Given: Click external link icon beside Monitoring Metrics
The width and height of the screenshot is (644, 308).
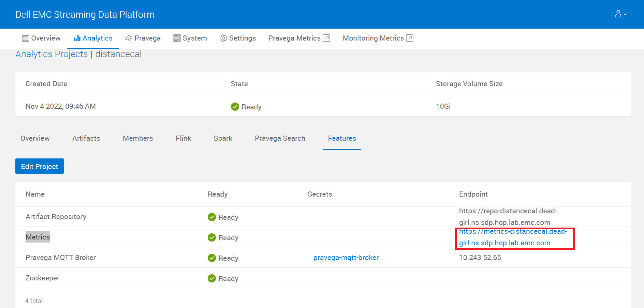Looking at the screenshot, I should click(x=410, y=38).
